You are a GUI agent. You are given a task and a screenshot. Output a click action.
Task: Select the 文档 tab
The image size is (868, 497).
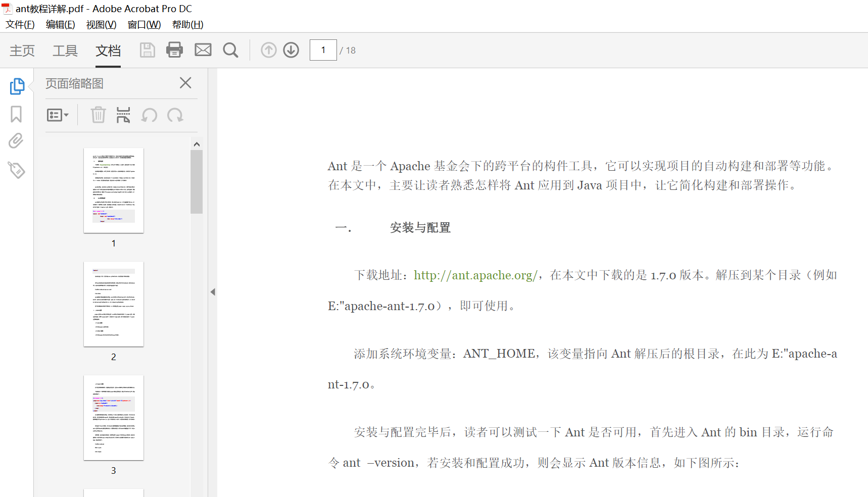pyautogui.click(x=108, y=51)
